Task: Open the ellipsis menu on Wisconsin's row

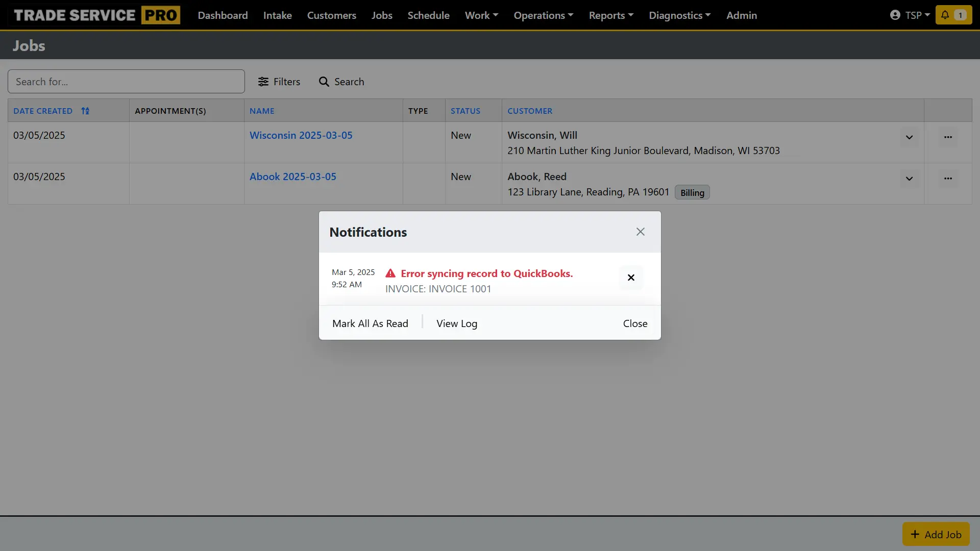Action: point(948,137)
